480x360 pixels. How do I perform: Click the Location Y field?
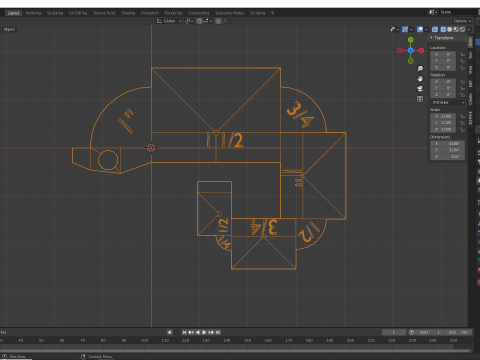(x=443, y=61)
